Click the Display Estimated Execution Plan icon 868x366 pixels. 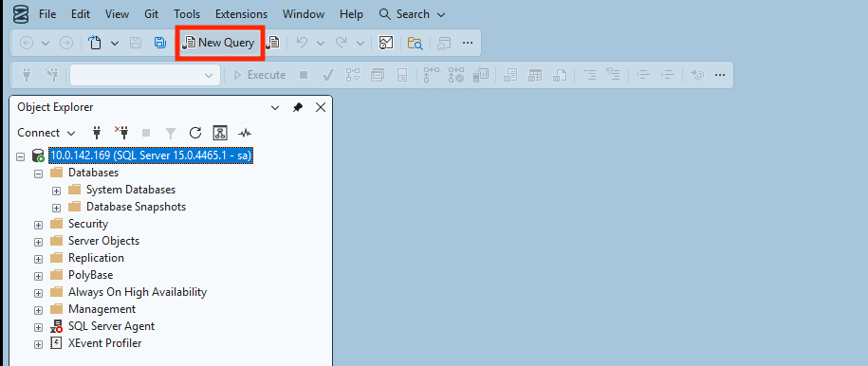click(353, 75)
